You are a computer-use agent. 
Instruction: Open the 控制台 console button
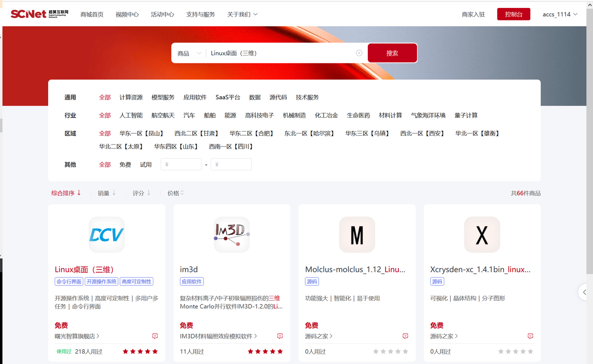coord(513,14)
